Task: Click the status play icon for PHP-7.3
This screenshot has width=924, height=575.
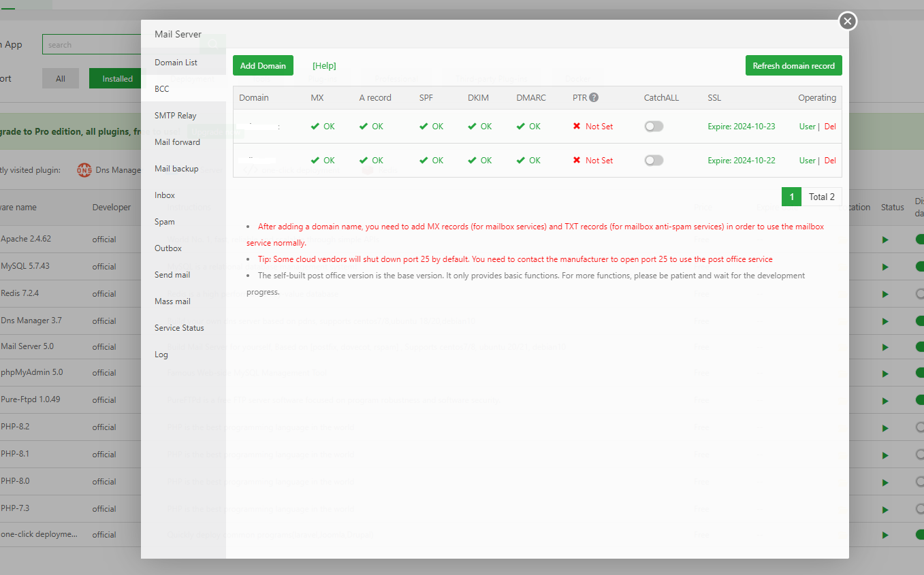Action: [885, 509]
